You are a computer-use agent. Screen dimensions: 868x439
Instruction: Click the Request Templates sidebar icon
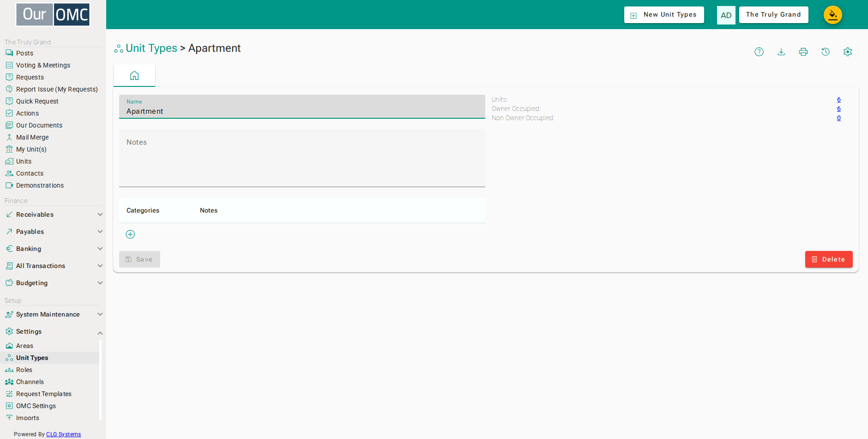[x=9, y=394]
